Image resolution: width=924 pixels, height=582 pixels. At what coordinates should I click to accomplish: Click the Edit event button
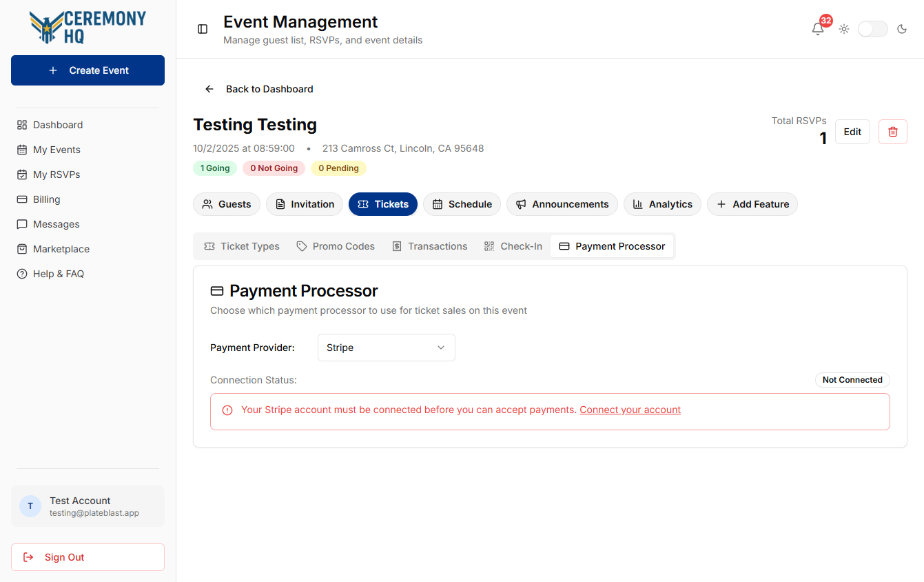click(x=852, y=132)
